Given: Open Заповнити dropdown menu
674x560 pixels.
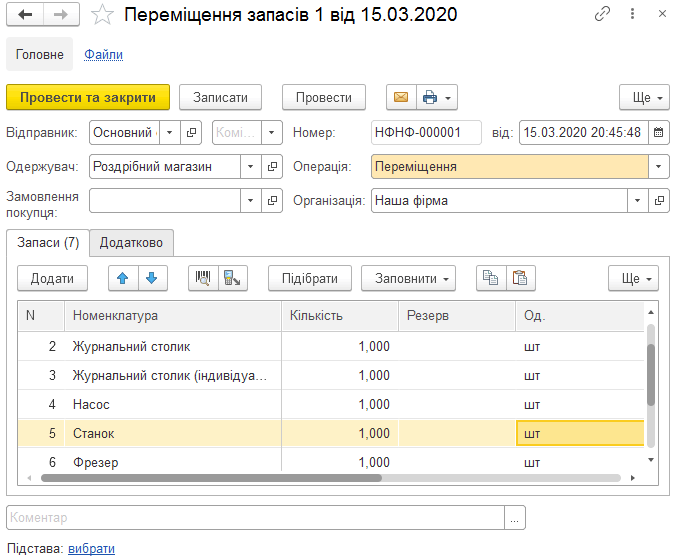Looking at the screenshot, I should tap(408, 278).
